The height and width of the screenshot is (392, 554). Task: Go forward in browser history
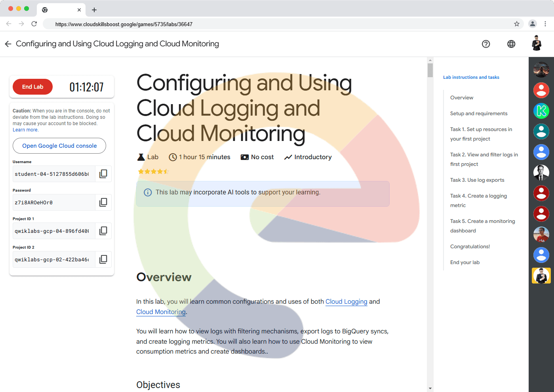click(x=21, y=24)
